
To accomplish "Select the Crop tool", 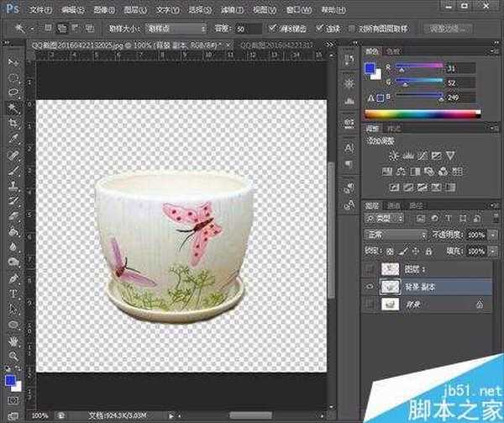I will pyautogui.click(x=13, y=123).
